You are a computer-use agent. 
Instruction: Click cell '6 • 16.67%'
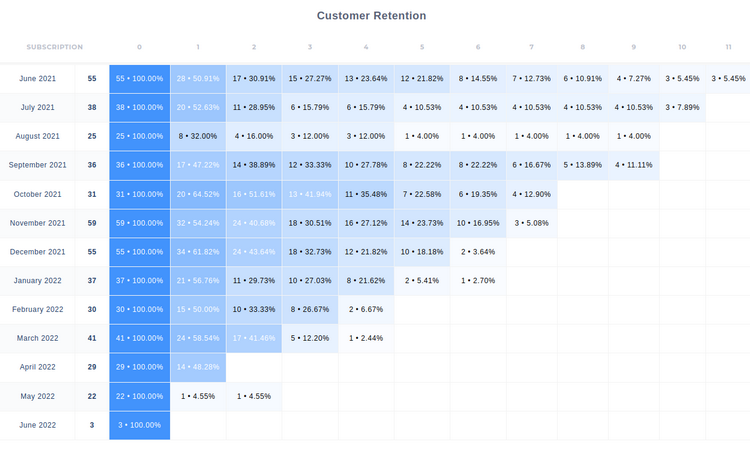click(531, 165)
